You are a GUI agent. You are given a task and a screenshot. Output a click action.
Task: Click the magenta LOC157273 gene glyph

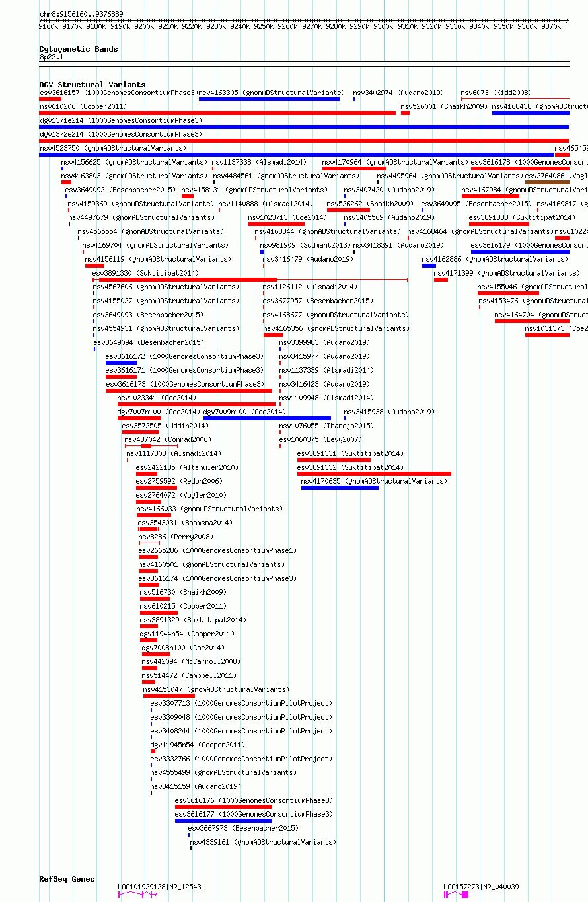point(457,895)
